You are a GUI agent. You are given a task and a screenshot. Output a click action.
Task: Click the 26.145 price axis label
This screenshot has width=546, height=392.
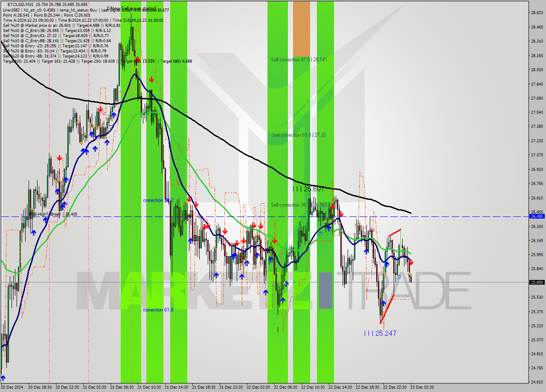click(537, 241)
